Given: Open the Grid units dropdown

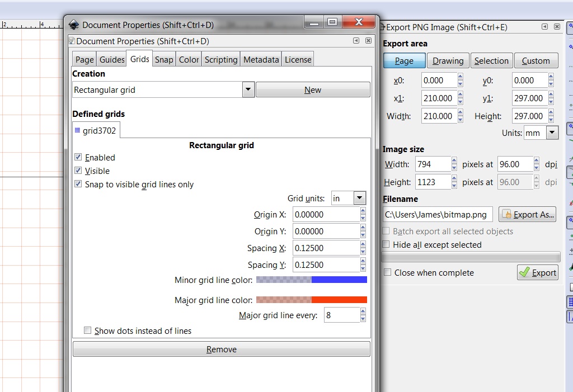Looking at the screenshot, I should (359, 199).
